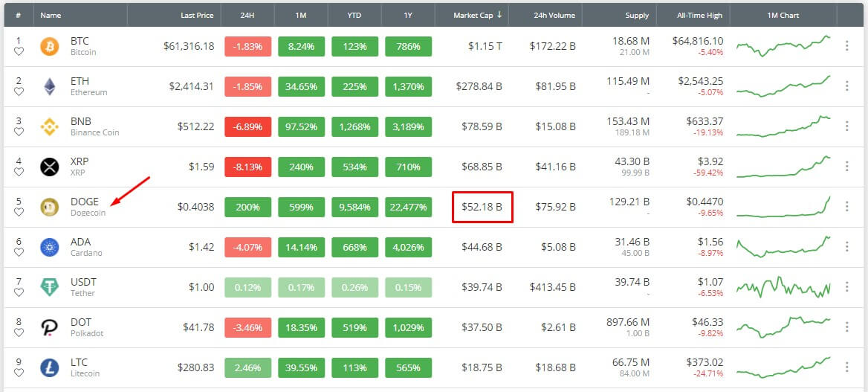Open the DOT Polkadot name link
The image size is (868, 392).
click(x=87, y=328)
